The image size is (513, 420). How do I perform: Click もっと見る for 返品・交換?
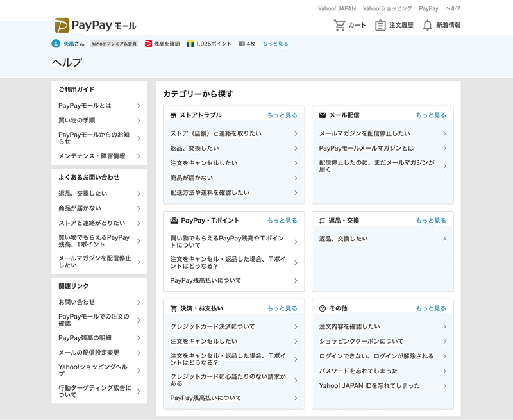click(431, 221)
